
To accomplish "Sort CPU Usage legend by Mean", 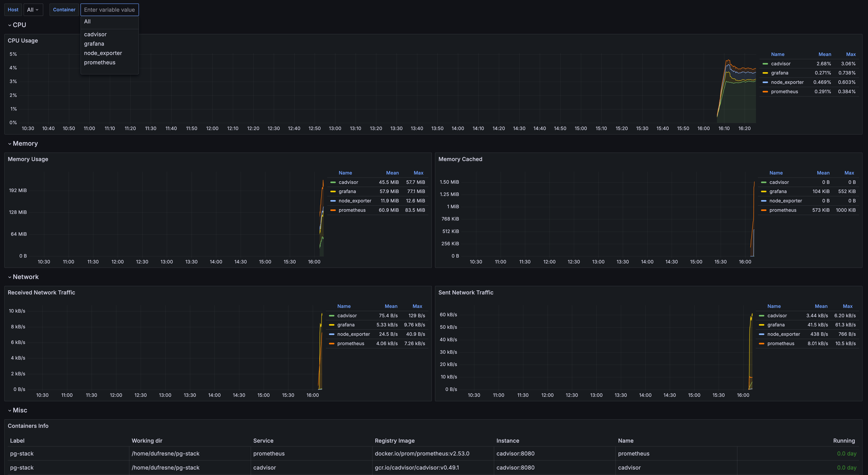I will click(825, 54).
